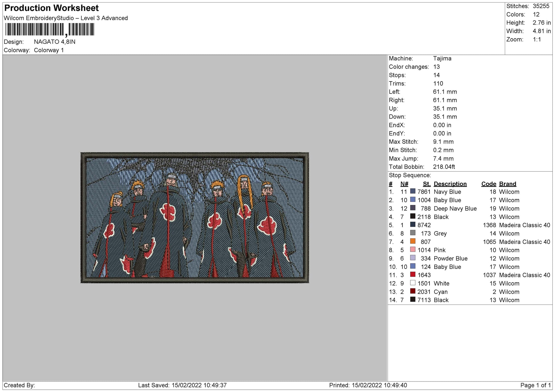Viewport: 555px width, 392px height.
Task: Click the Code column header
Action: pos(489,184)
